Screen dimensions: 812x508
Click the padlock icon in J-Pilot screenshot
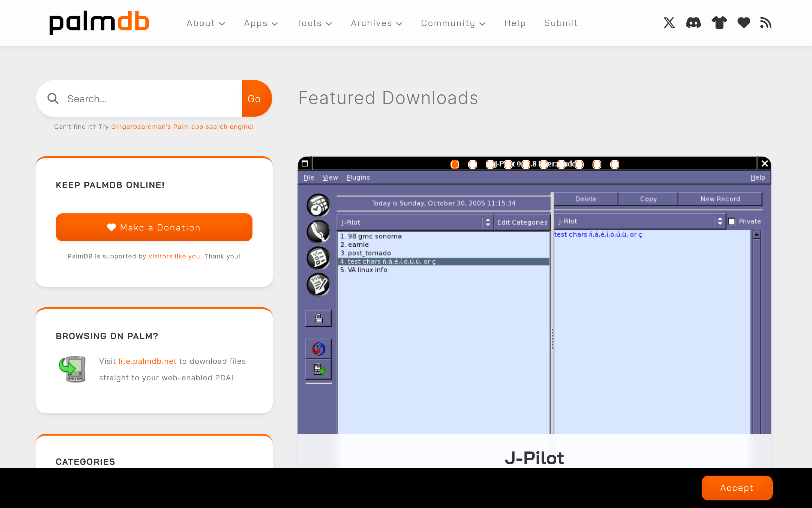[318, 318]
